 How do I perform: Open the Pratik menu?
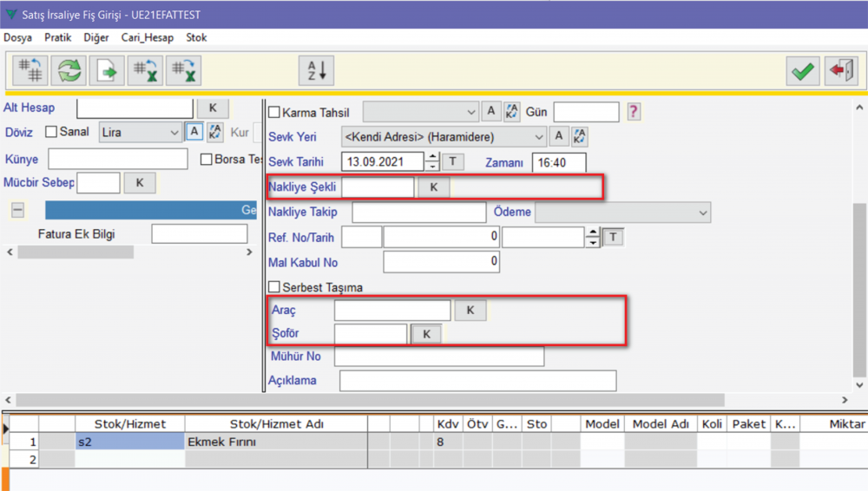[x=57, y=38]
